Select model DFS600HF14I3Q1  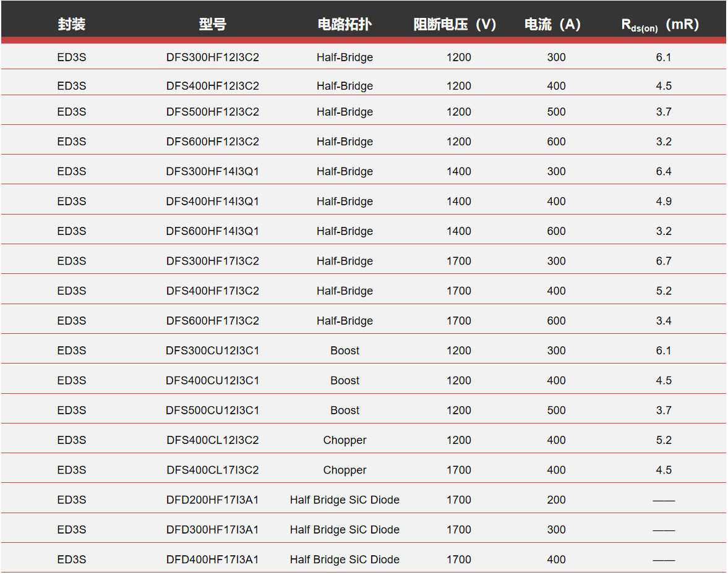coord(213,231)
